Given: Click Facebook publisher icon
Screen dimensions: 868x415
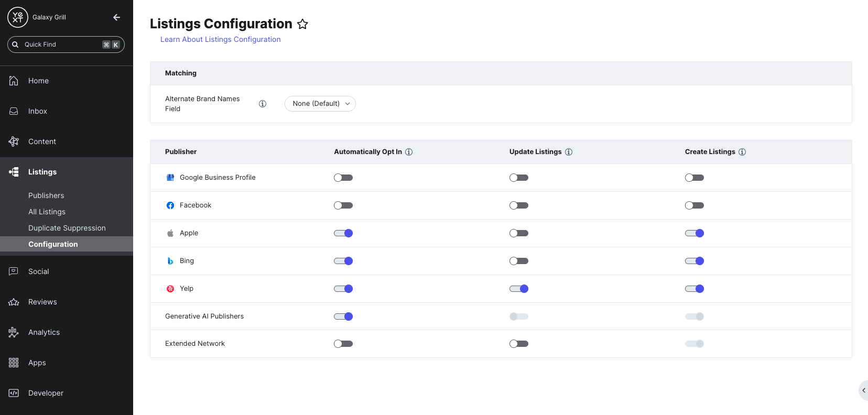Looking at the screenshot, I should [x=170, y=205].
